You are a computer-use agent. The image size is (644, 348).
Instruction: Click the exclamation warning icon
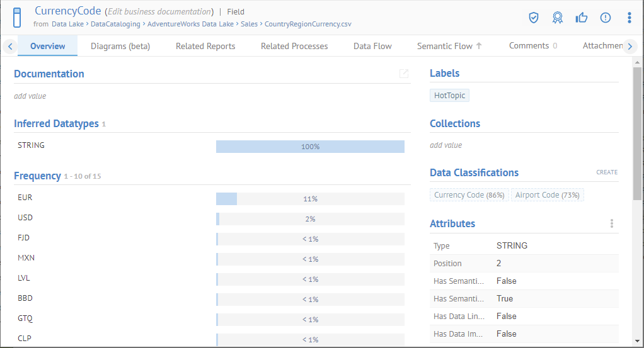[606, 18]
